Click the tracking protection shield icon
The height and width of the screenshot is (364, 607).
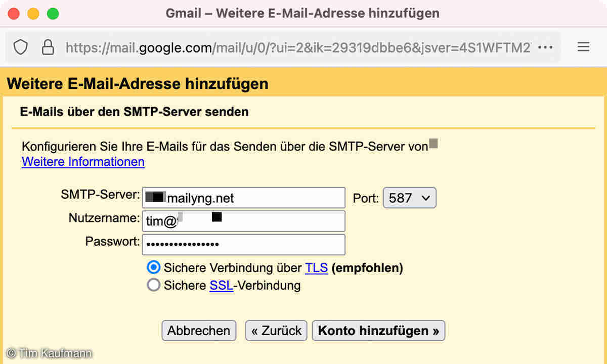click(20, 48)
